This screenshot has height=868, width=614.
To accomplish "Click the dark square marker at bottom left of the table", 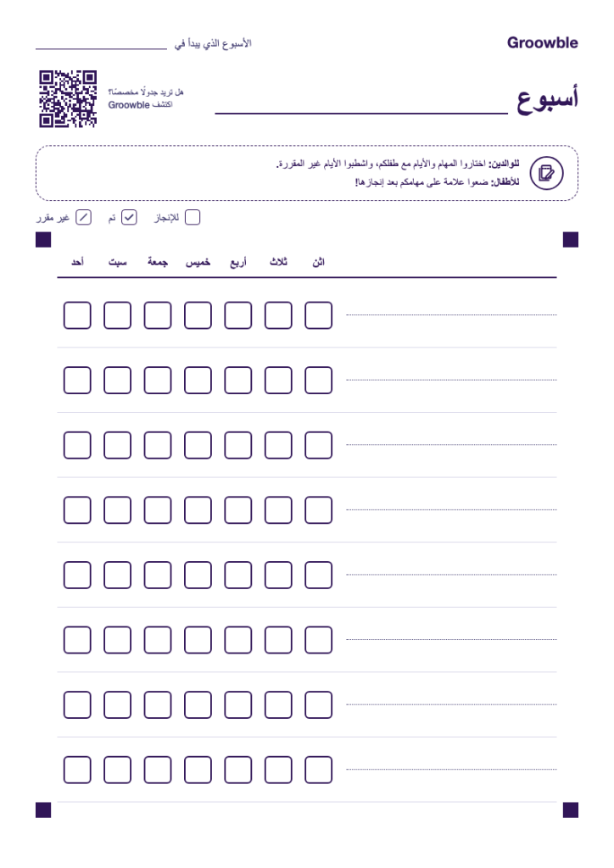I will 43,810.
